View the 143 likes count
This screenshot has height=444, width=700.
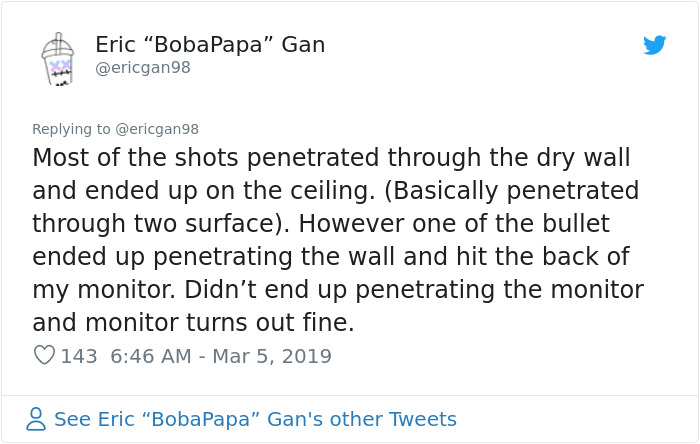pyautogui.click(x=79, y=356)
